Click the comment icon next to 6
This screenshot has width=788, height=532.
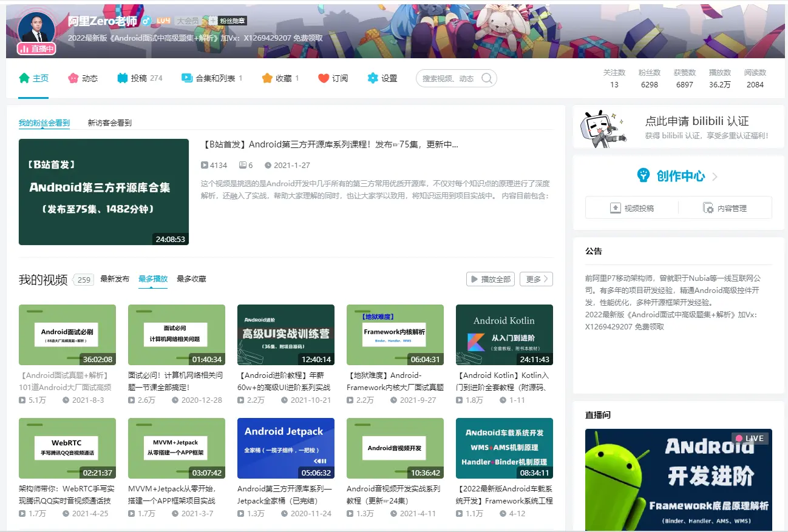[x=243, y=165]
